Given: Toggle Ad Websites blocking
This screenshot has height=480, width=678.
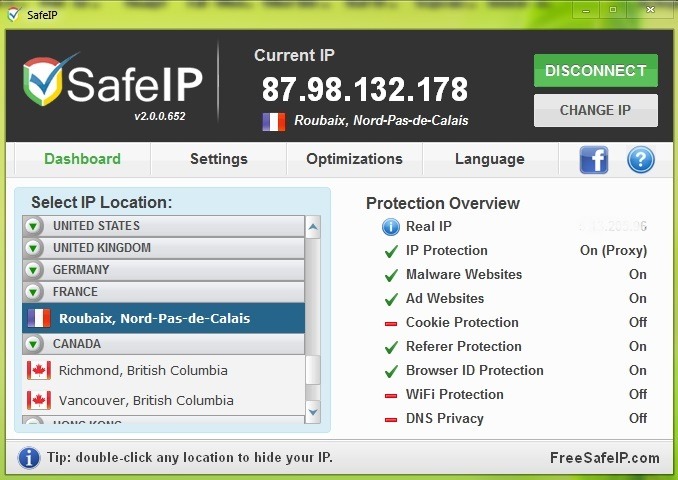Looking at the screenshot, I should pos(391,299).
